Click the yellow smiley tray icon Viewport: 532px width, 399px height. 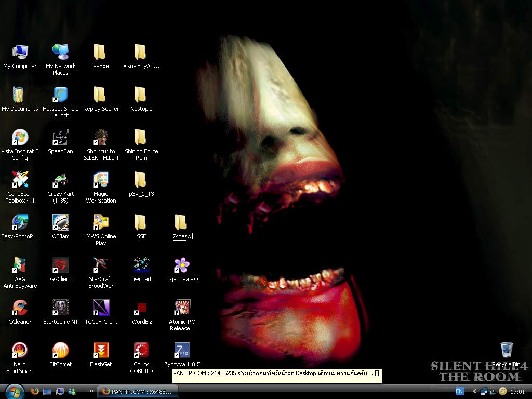pyautogui.click(x=502, y=392)
